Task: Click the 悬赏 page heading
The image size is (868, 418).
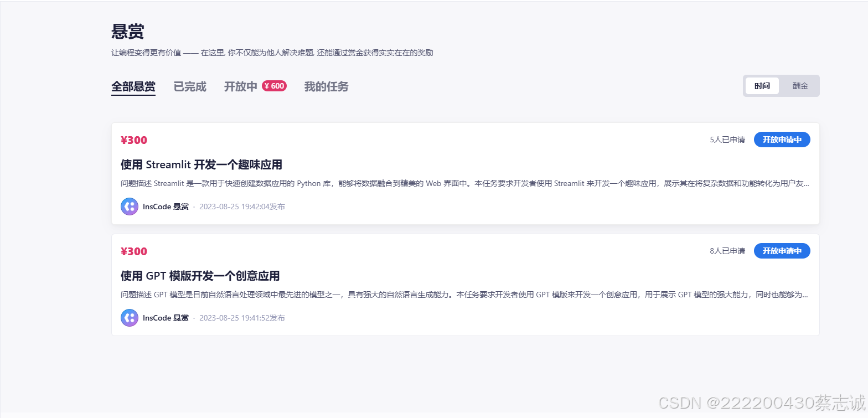Action: click(128, 32)
